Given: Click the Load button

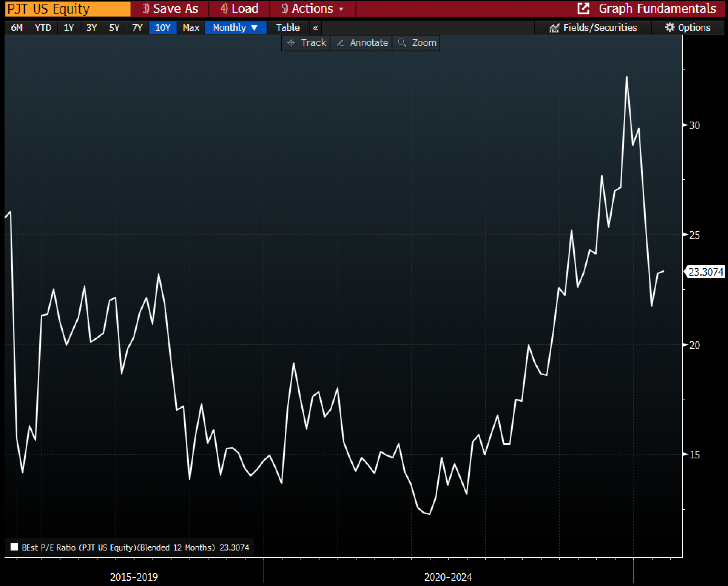Looking at the screenshot, I should [x=239, y=9].
